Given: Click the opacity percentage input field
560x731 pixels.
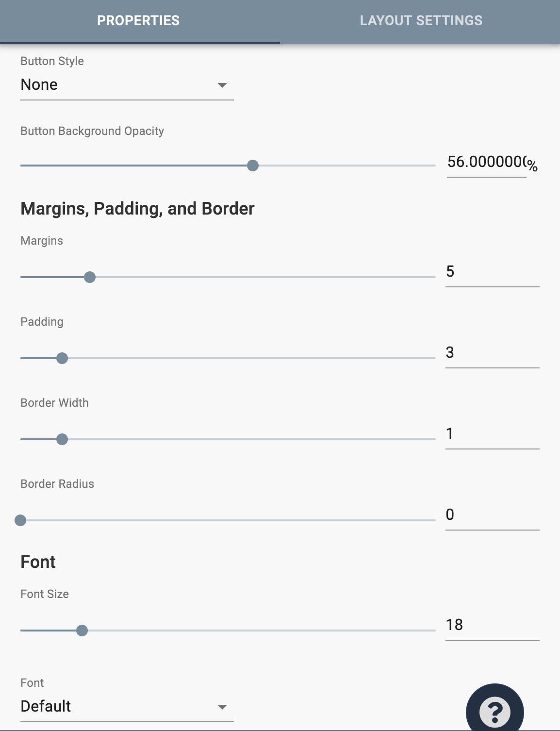Looking at the screenshot, I should [x=485, y=162].
